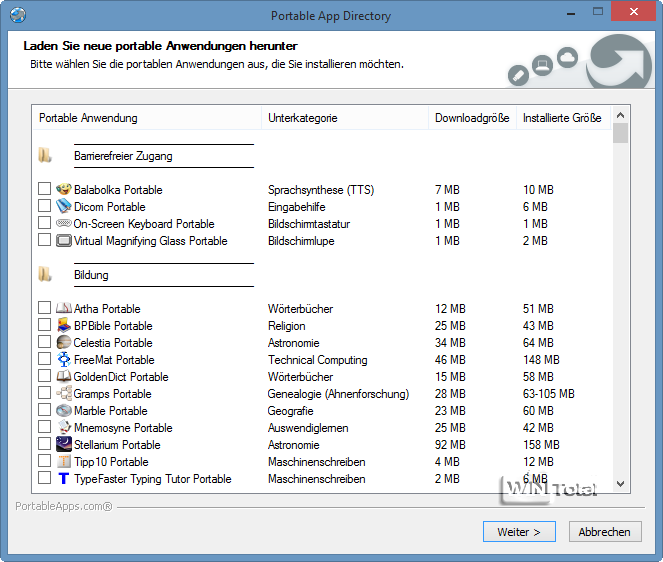The height and width of the screenshot is (562, 663).
Task: Click the Eingabehilfe subcategory text
Action: (296, 207)
